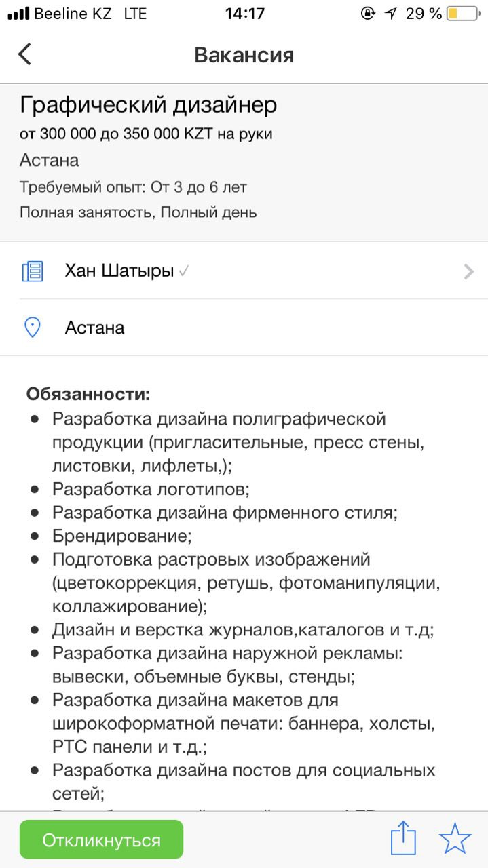The width and height of the screenshot is (488, 868).
Task: Tap the Графический дизайнер job title
Action: 148,105
